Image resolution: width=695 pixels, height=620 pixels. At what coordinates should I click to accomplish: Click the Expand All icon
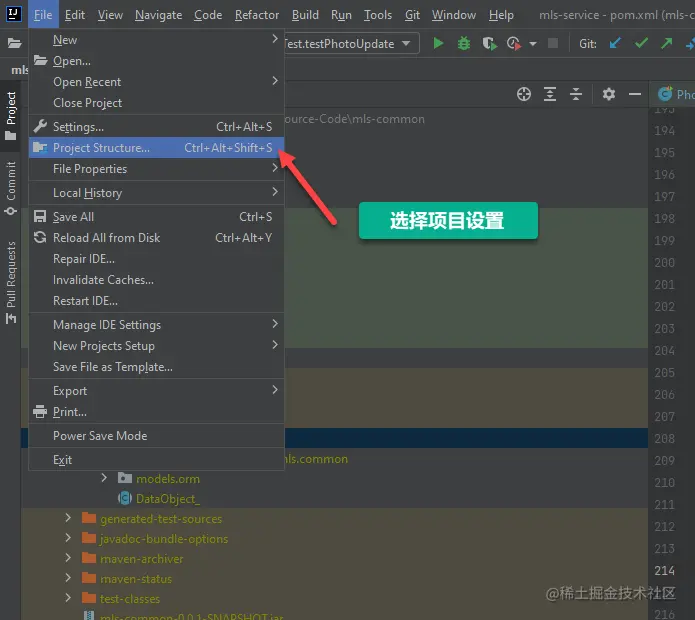click(x=550, y=94)
